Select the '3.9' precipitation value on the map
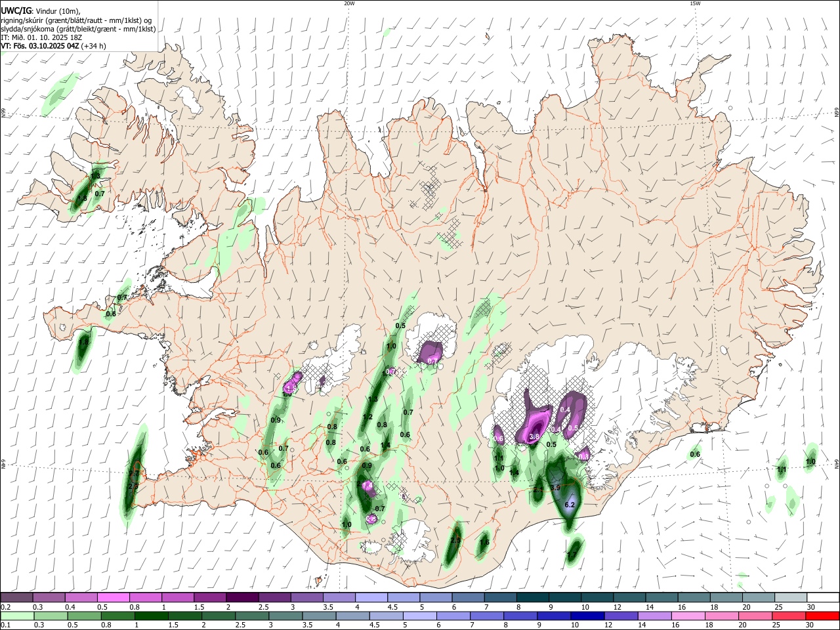The height and width of the screenshot is (630, 840). click(x=555, y=488)
